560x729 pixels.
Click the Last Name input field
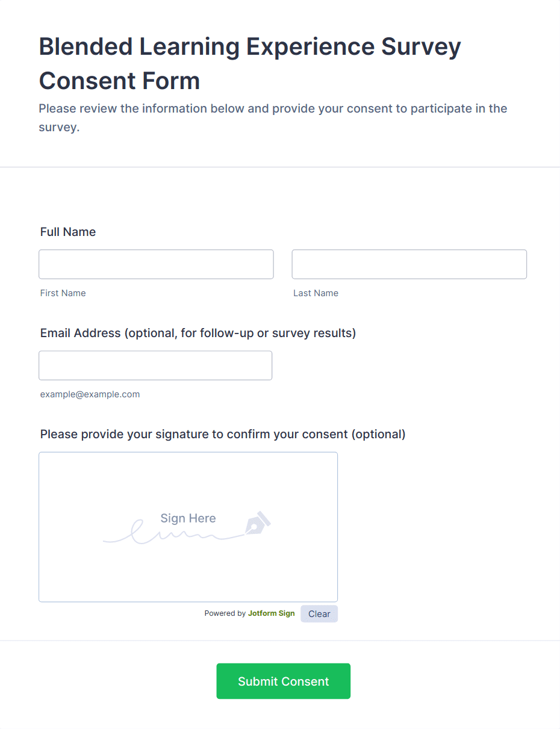click(409, 264)
